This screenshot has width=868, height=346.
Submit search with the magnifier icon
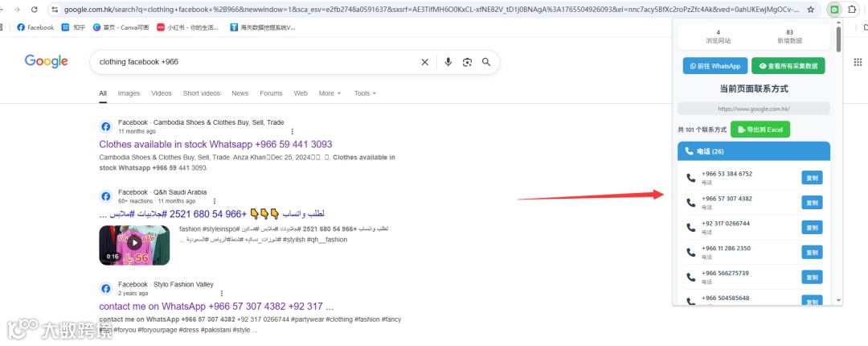486,62
